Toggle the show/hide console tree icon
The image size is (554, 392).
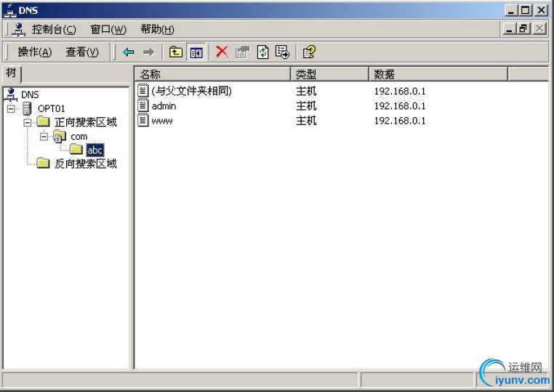coord(196,52)
